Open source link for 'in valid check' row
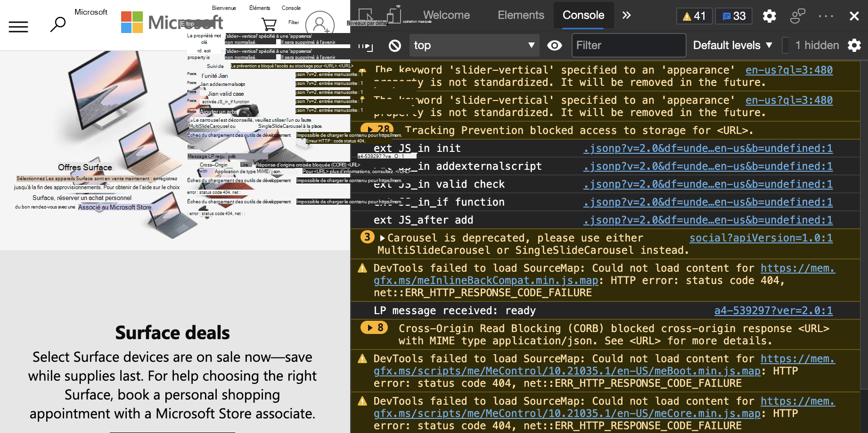868x433 pixels. (x=708, y=184)
